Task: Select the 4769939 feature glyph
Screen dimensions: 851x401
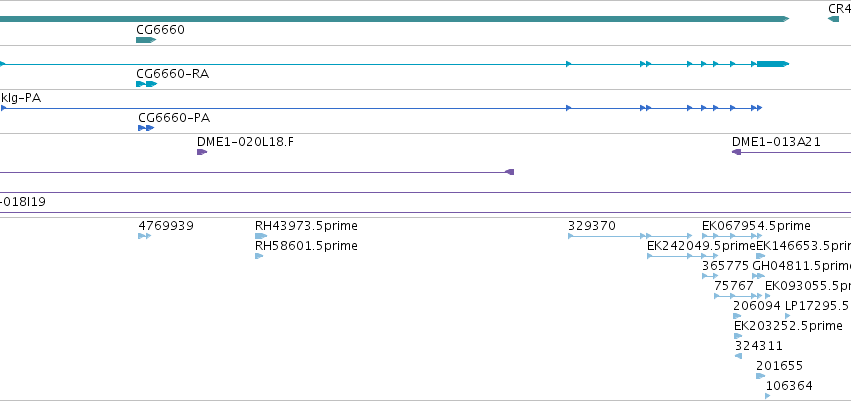Action: point(144,236)
